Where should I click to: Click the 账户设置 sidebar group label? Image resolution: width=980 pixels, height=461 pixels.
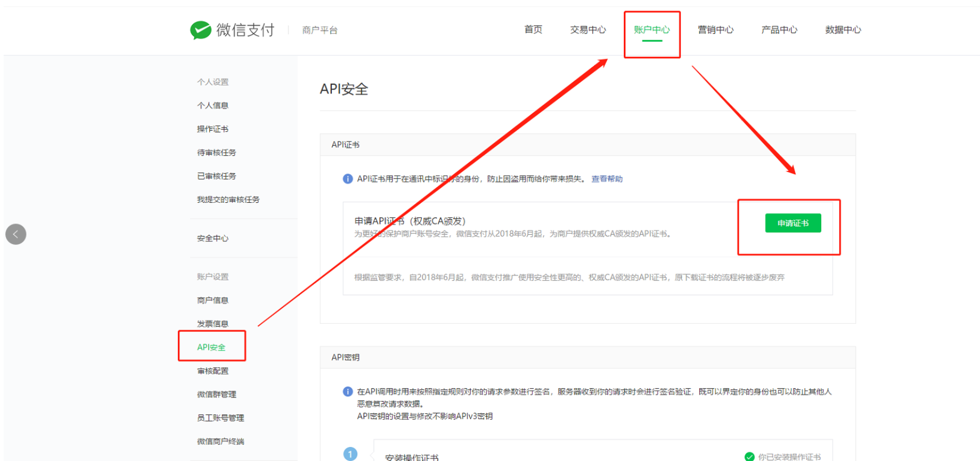click(x=212, y=277)
